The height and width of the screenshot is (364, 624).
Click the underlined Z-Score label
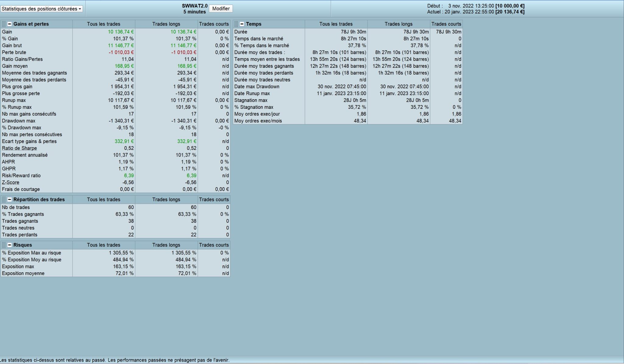click(11, 182)
